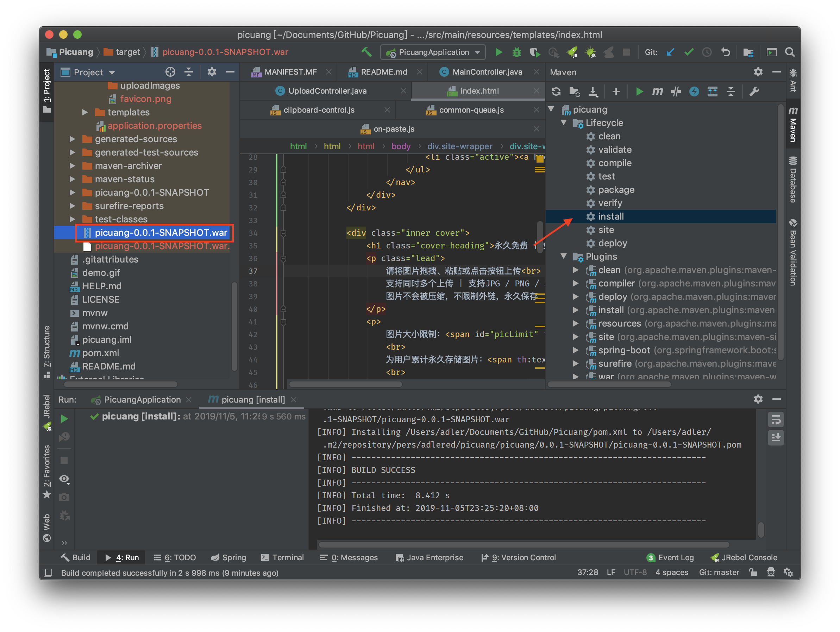The image size is (840, 632).
Task: Collapse the Plugins node in Maven
Action: [564, 256]
